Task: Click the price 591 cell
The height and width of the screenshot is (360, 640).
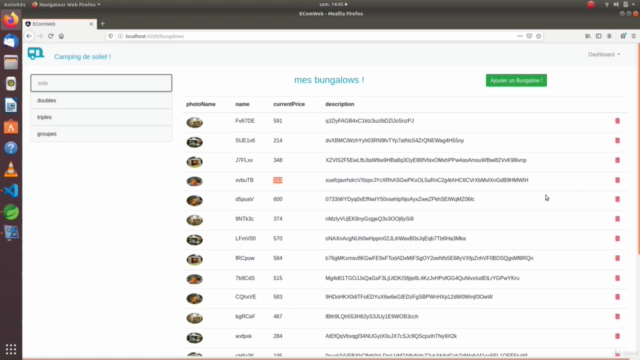Action: 278,121
